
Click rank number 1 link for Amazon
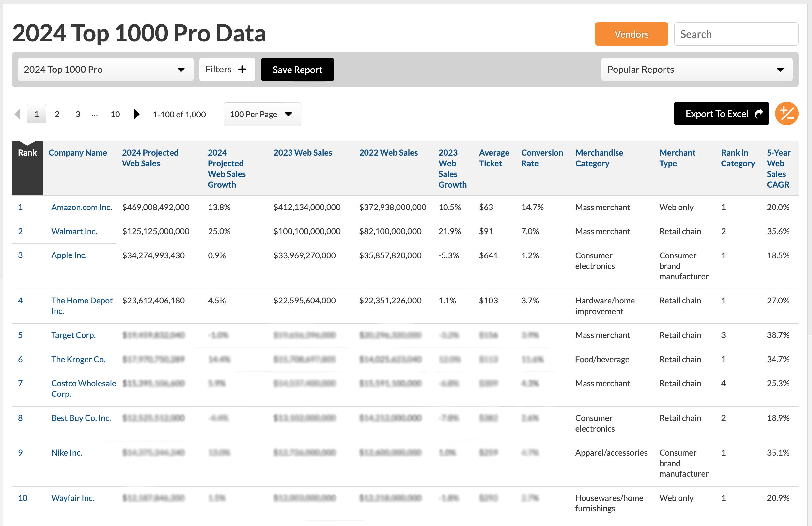[x=20, y=207]
